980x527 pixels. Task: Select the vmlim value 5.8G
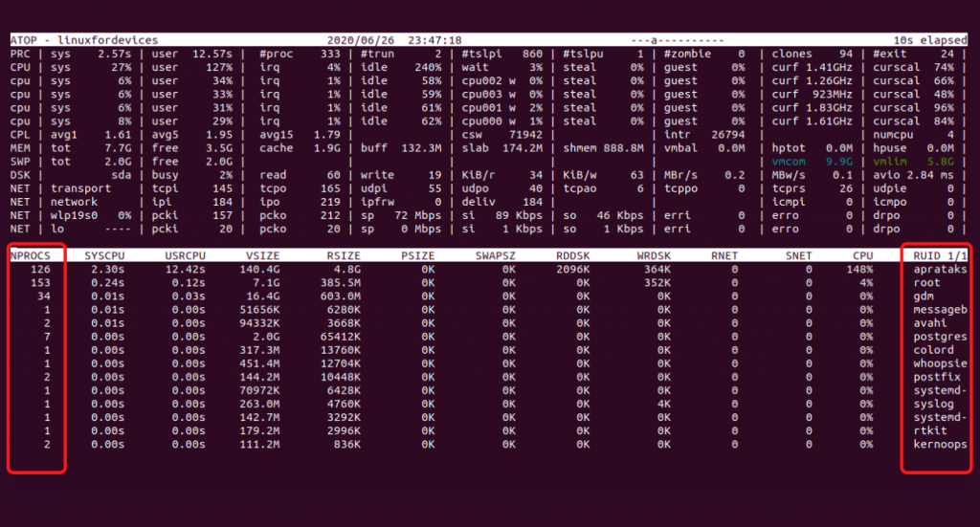point(941,162)
